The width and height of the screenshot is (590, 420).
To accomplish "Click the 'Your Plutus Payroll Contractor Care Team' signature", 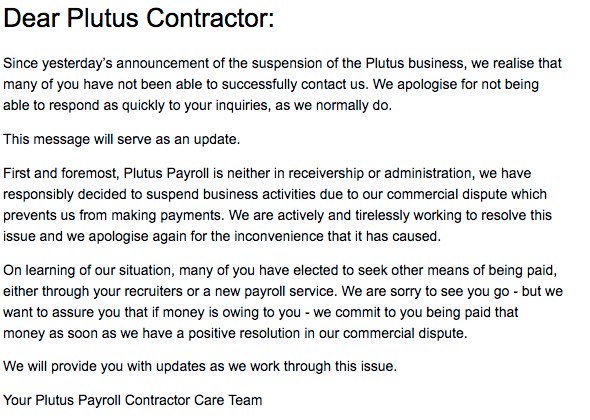I will (x=132, y=400).
